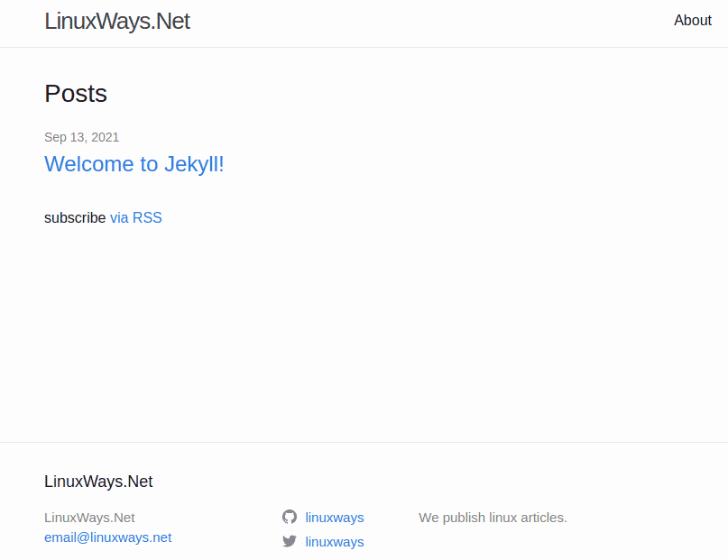The height and width of the screenshot is (560, 728).
Task: Click the word 'subscribe' before RSS link
Action: (75, 217)
